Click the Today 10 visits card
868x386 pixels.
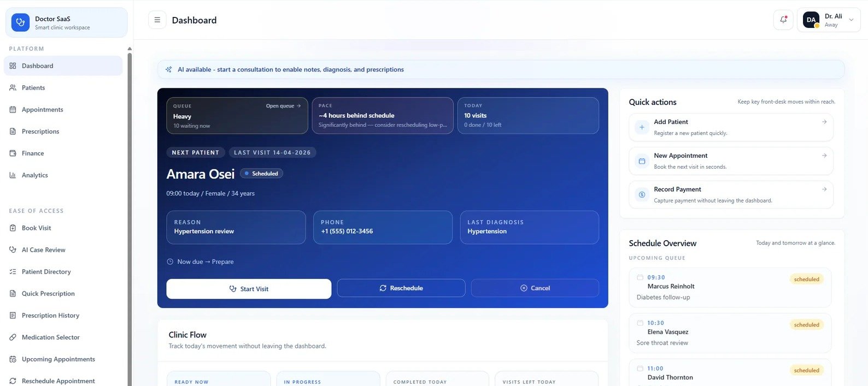(x=528, y=116)
